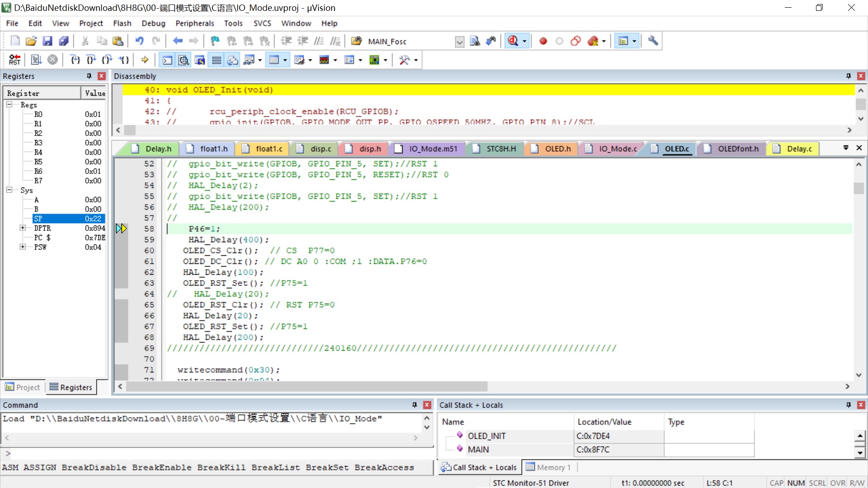868x488 pixels.
Task: Click the Run to Cursor Line icon
Action: tap(123, 60)
